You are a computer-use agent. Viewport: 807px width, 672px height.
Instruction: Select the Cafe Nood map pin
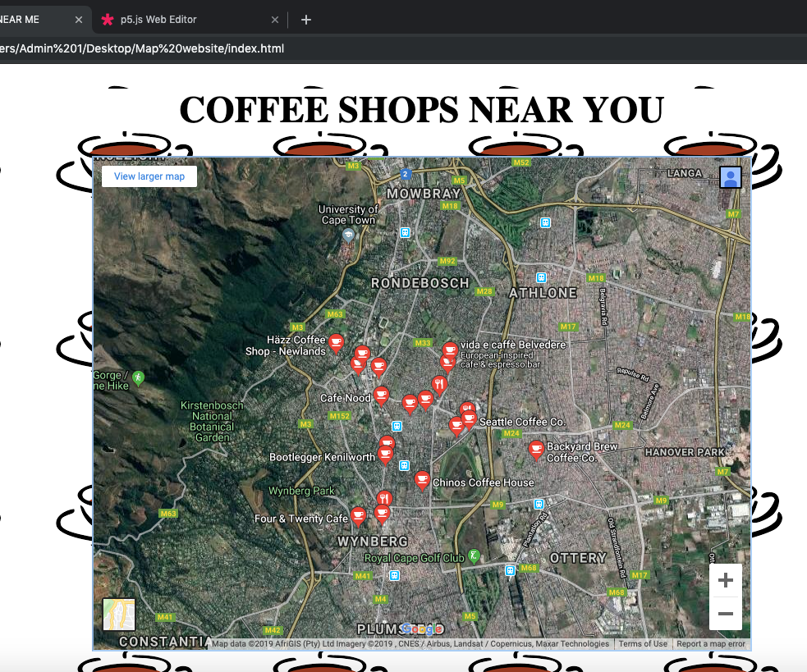pyautogui.click(x=381, y=396)
